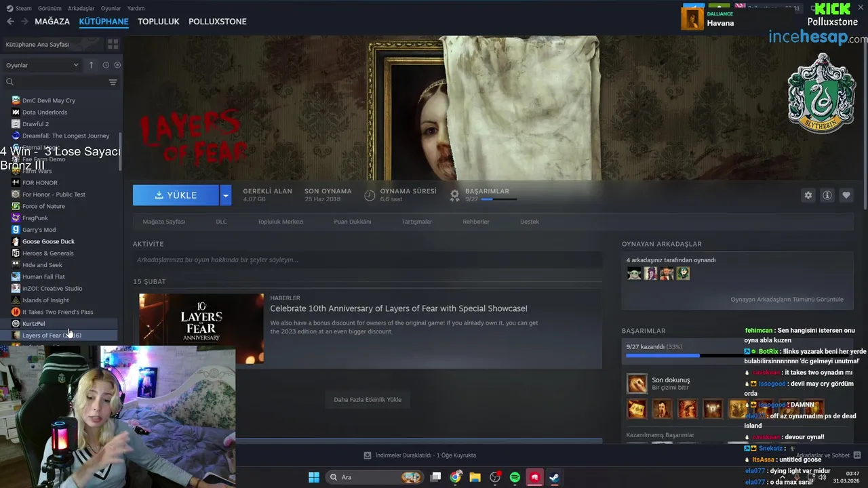The image size is (868, 488).
Task: Open the Mağaza Sayfası link
Action: coord(164,222)
